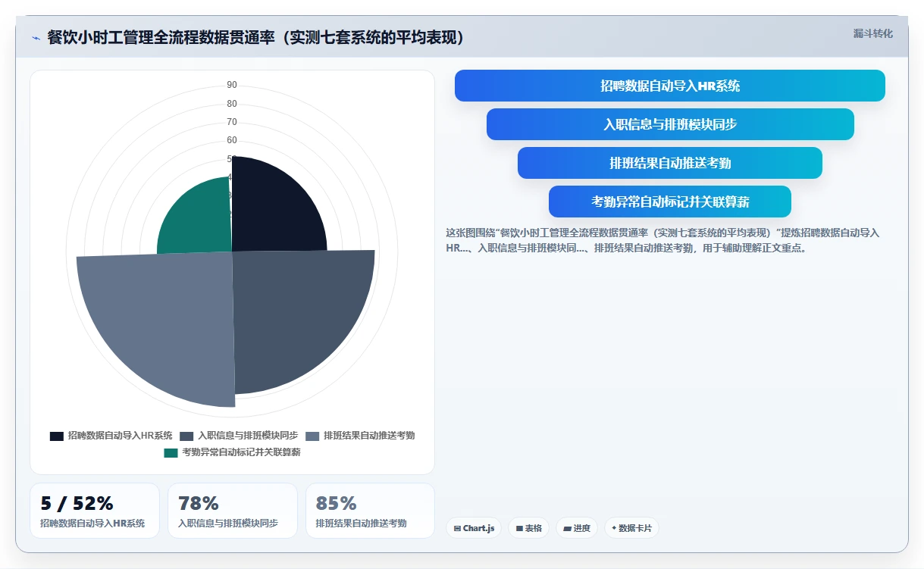Select funnel stage 入职信息与排班模块同步
Screen dimensions: 924x569
670,124
